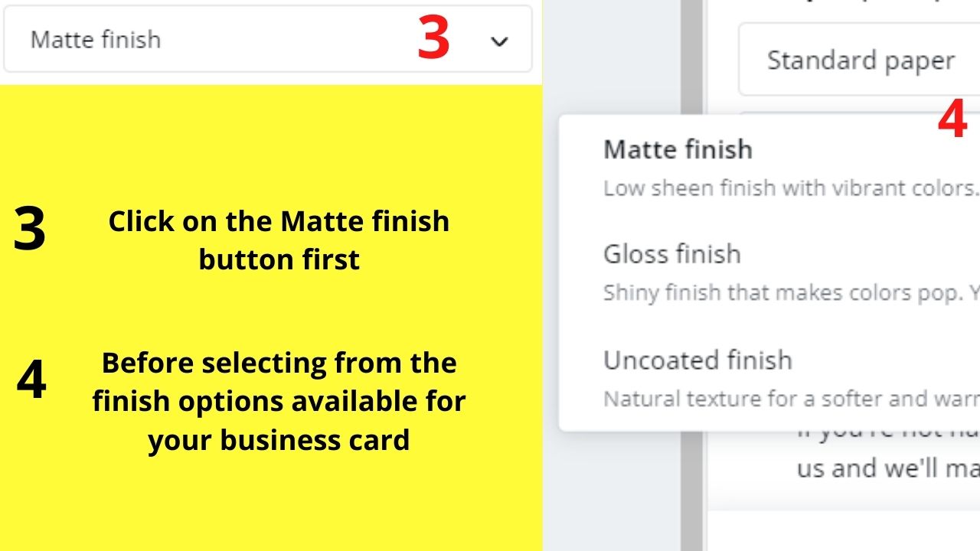This screenshot has height=551, width=980.
Task: Click 'Click on the Matte finish button first' text
Action: (x=279, y=240)
